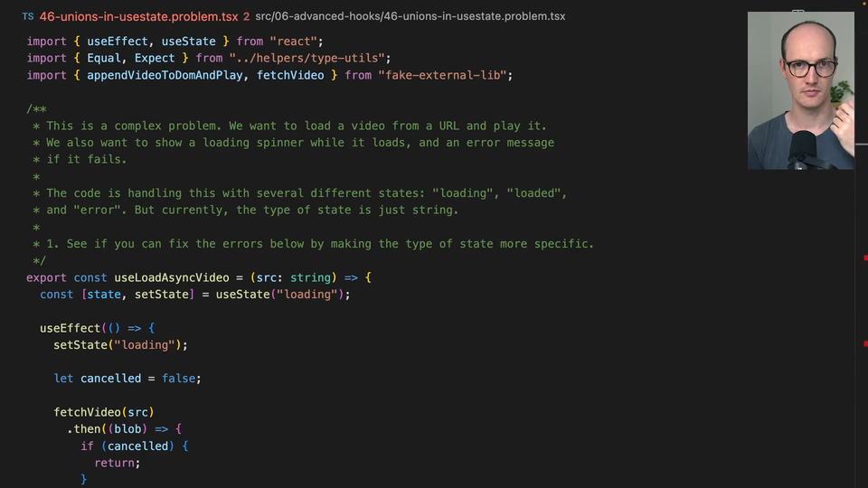This screenshot has width=868, height=488.
Task: Click the cancelled variable in the let declaration
Action: click(111, 379)
